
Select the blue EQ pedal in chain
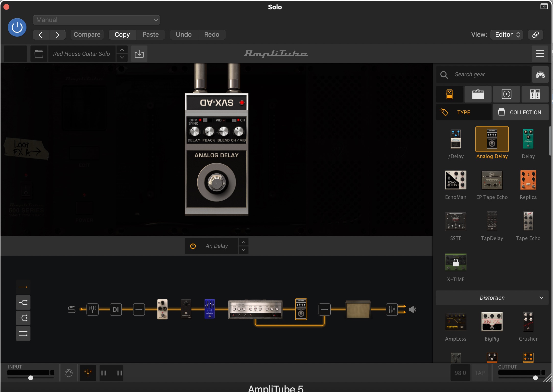coord(210,309)
